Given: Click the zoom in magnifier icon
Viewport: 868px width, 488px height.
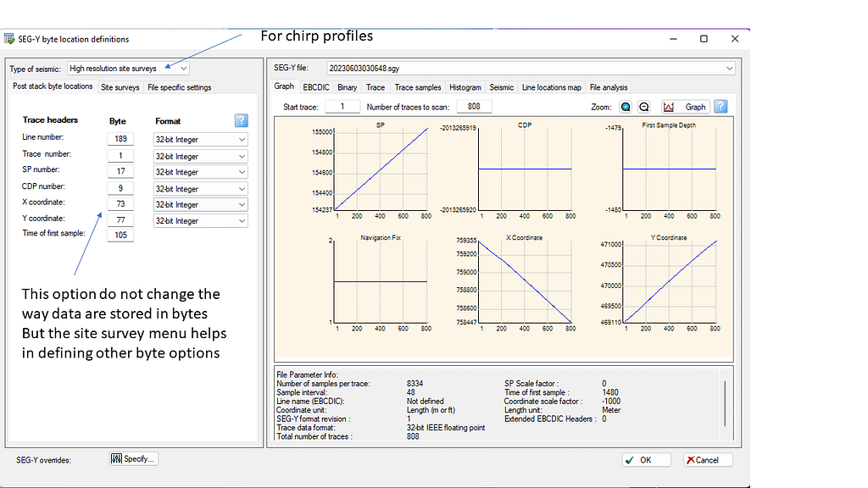Looking at the screenshot, I should pos(626,107).
